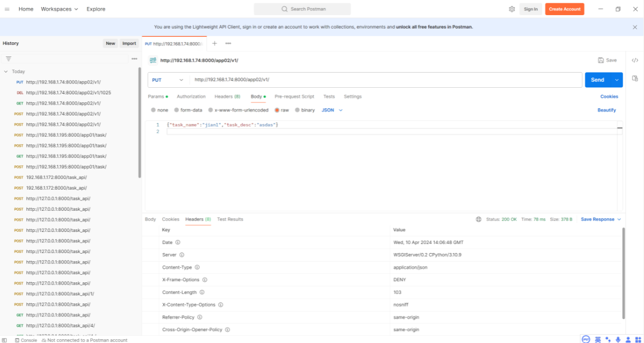The height and width of the screenshot is (343, 644).
Task: Open the Save Response dropdown
Action: click(601, 219)
